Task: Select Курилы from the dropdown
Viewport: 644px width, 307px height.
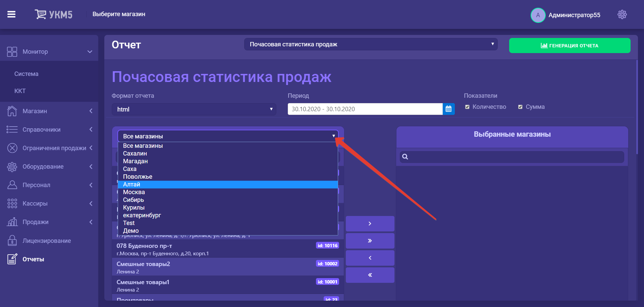Action: coord(228,208)
